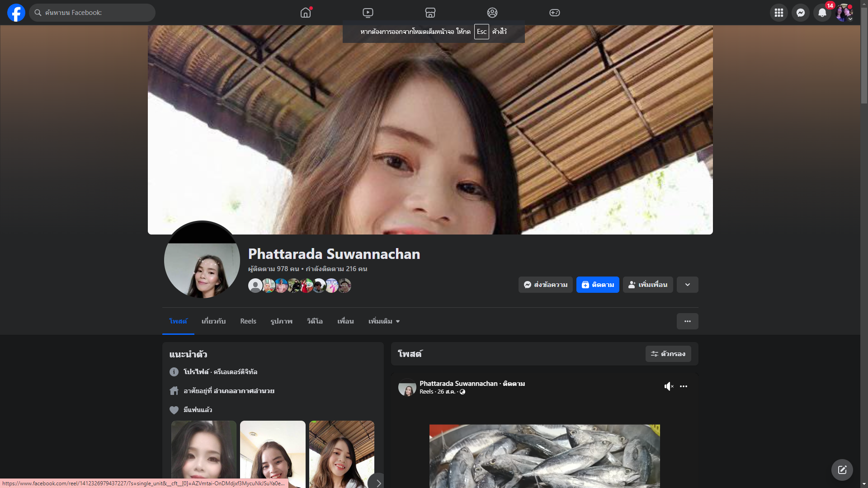Viewport: 868px width, 488px height.
Task: Click the ส่งข้อความ message button
Action: pyautogui.click(x=545, y=285)
